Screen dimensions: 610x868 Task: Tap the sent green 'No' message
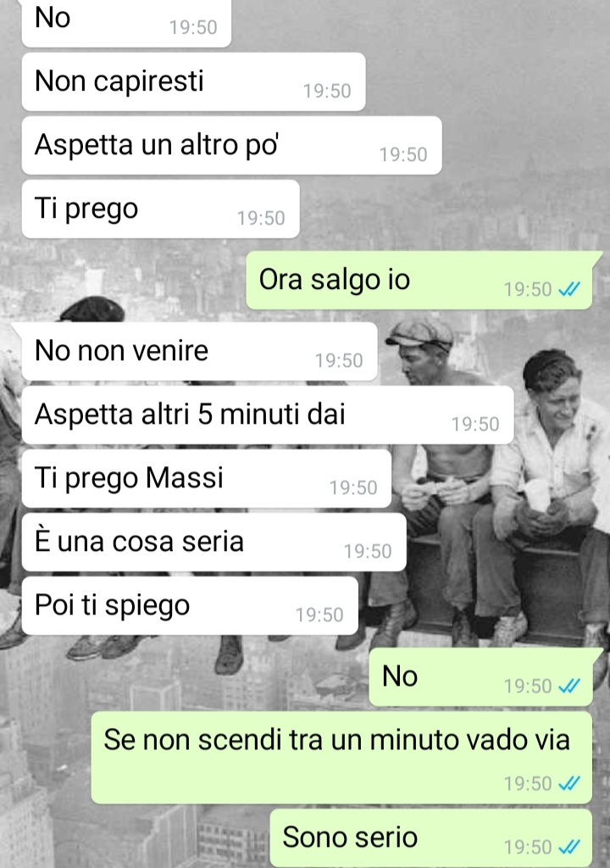(480, 677)
